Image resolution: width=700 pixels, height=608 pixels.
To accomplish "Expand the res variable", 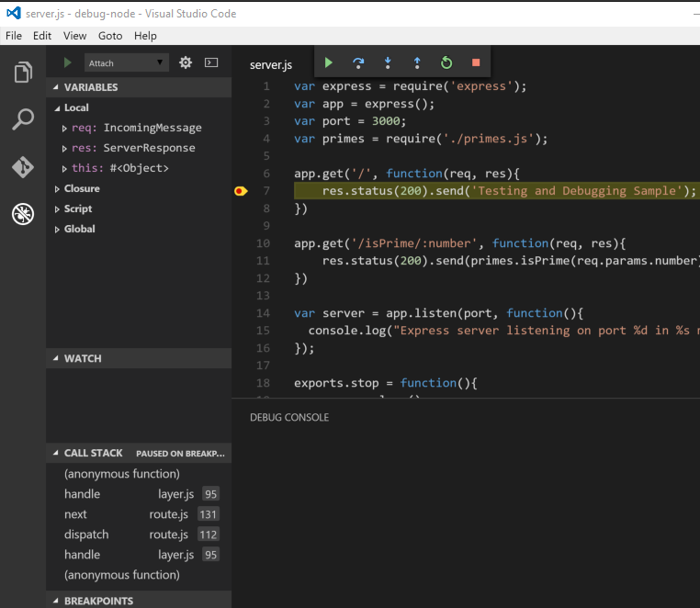I will (64, 149).
